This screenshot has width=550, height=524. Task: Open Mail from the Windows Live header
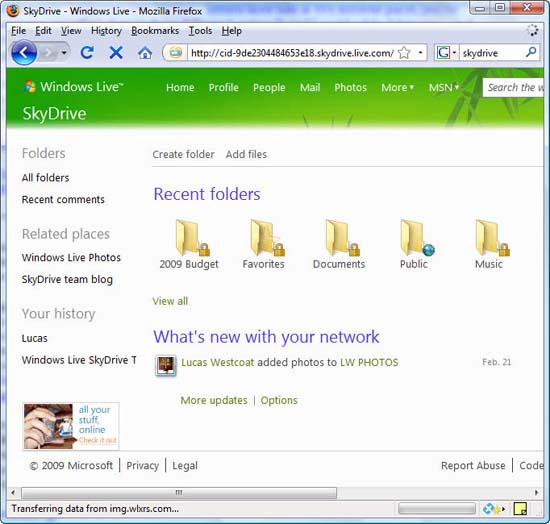coord(310,87)
